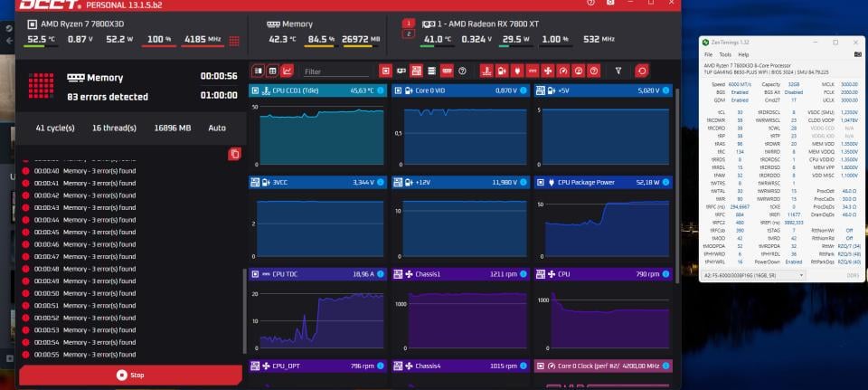Click the CPU usage '100 %' readout

(x=159, y=39)
